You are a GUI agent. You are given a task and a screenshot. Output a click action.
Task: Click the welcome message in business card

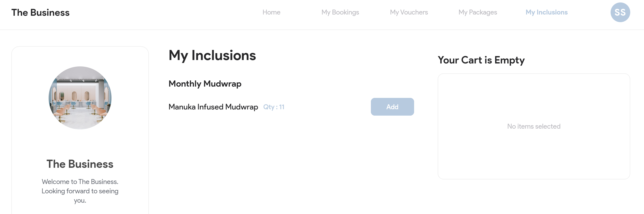tap(80, 191)
